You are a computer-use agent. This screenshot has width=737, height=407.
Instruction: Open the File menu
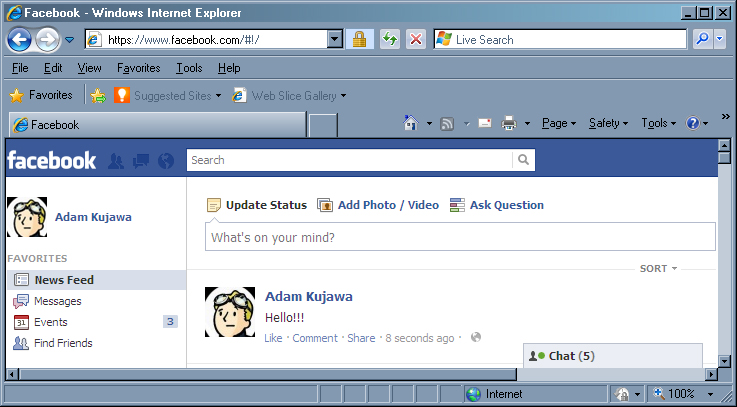(x=20, y=68)
